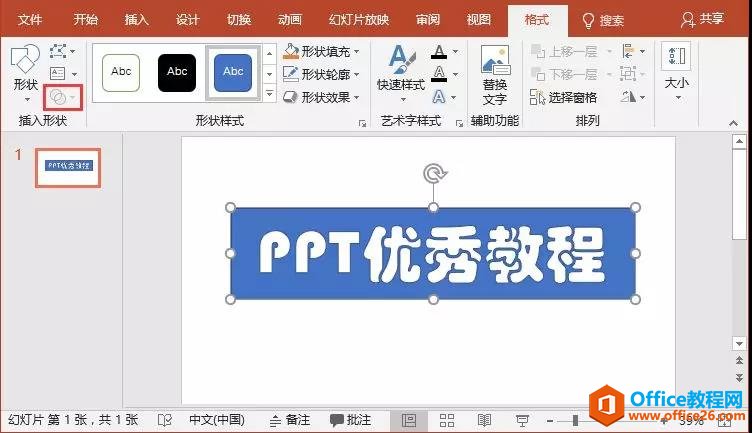The image size is (752, 433).
Task: Click the 形状填充 paint bucket icon
Action: point(291,51)
